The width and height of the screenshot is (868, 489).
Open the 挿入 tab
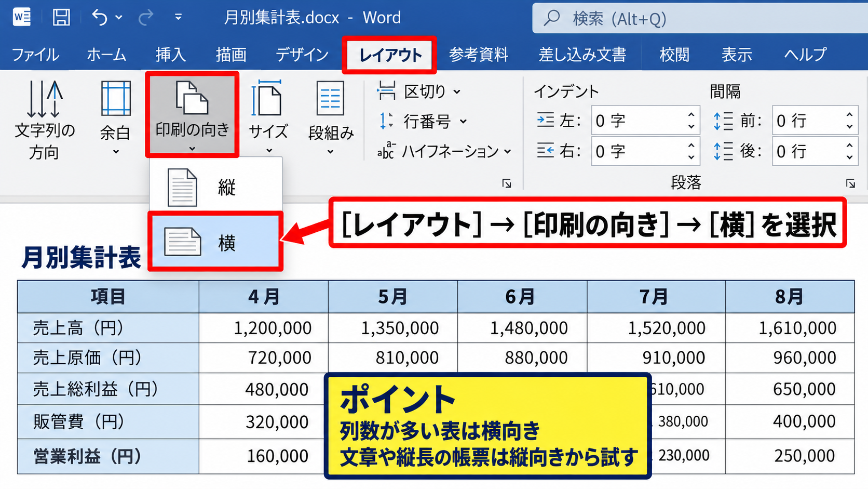tap(170, 55)
